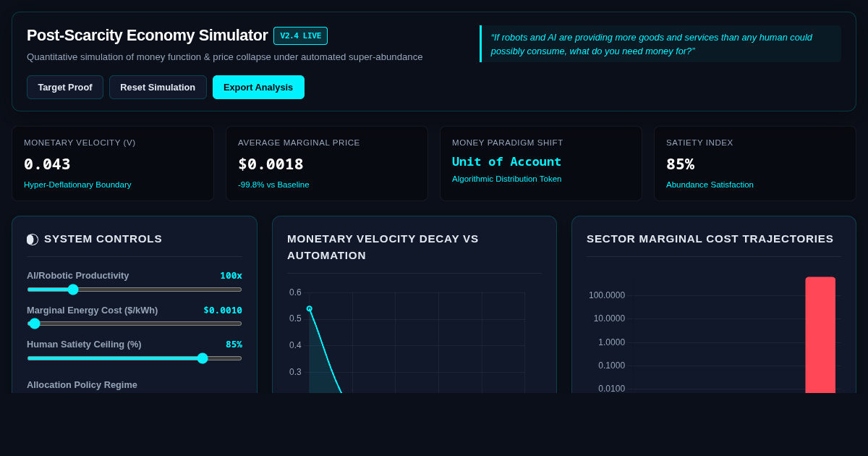Click Algorithmic Distribution Token text
This screenshot has height=456, width=868.
click(506, 179)
